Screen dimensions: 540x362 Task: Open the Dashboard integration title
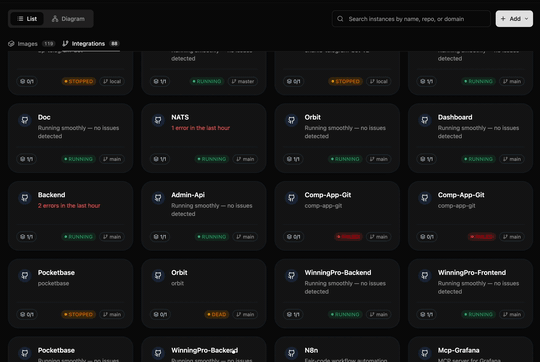click(455, 117)
